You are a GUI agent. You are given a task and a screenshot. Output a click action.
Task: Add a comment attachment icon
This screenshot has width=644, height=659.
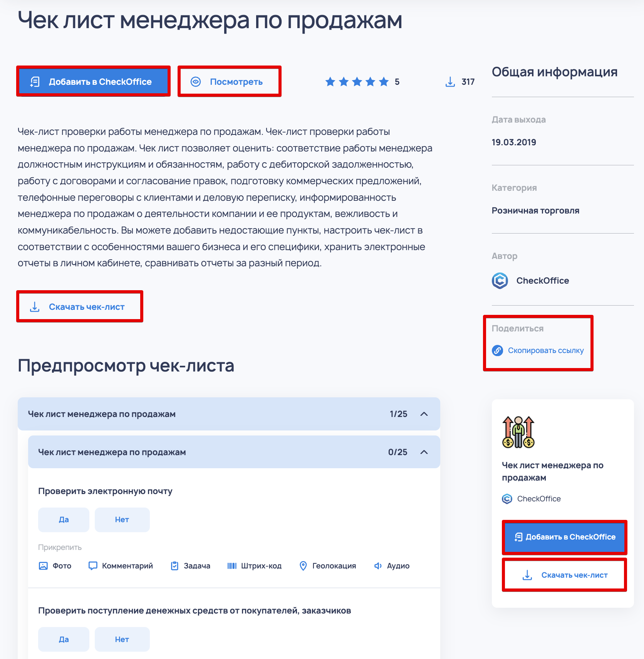click(93, 566)
